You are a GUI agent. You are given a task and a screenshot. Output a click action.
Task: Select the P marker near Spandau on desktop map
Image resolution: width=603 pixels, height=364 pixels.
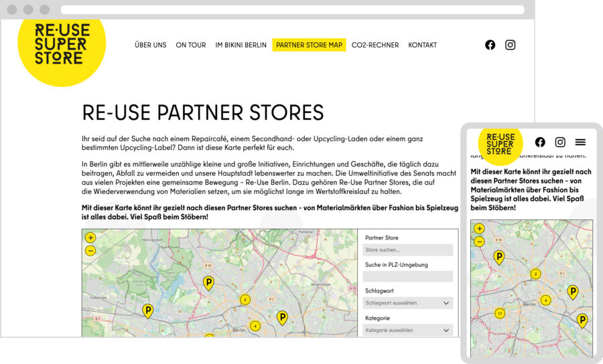[x=147, y=310]
